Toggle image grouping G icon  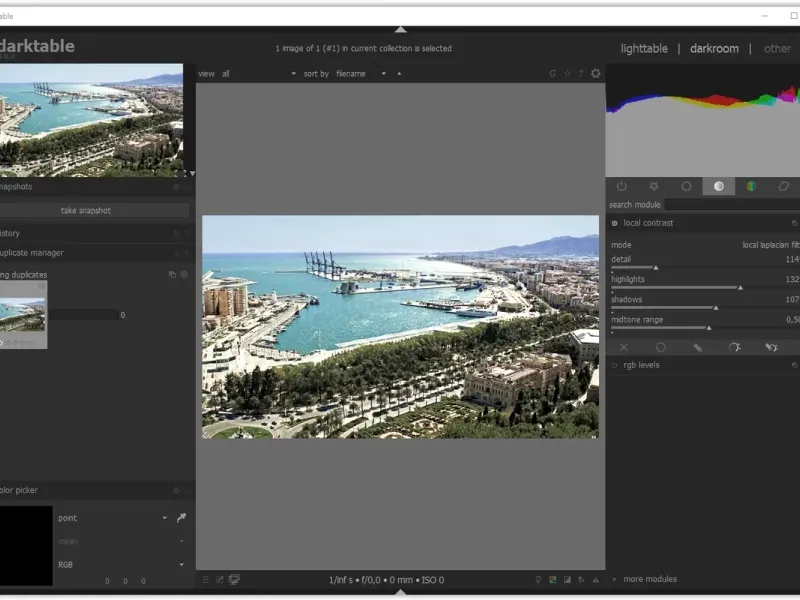(553, 73)
